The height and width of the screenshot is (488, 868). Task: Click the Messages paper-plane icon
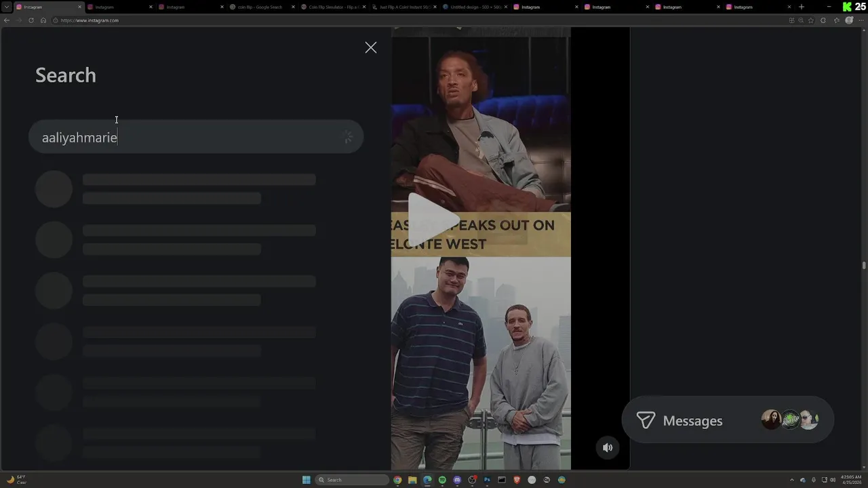pos(646,420)
